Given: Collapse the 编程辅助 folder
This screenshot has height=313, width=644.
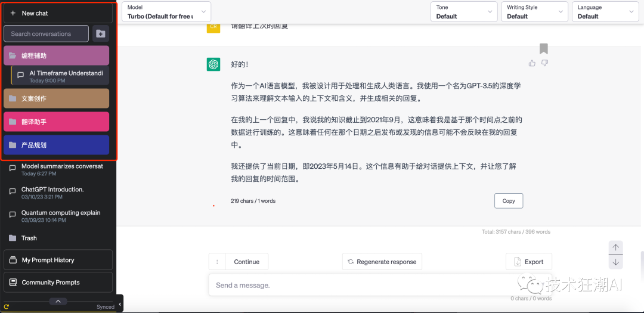Looking at the screenshot, I should coord(56,55).
